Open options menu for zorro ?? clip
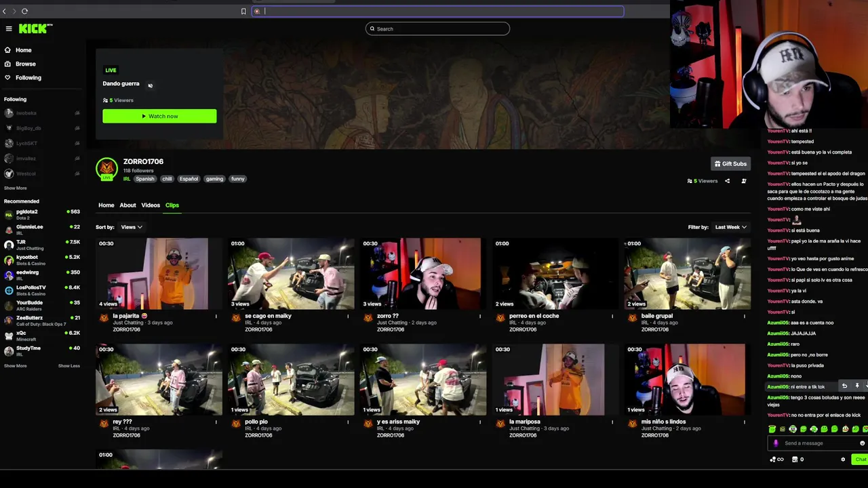This screenshot has height=488, width=868. [480, 316]
